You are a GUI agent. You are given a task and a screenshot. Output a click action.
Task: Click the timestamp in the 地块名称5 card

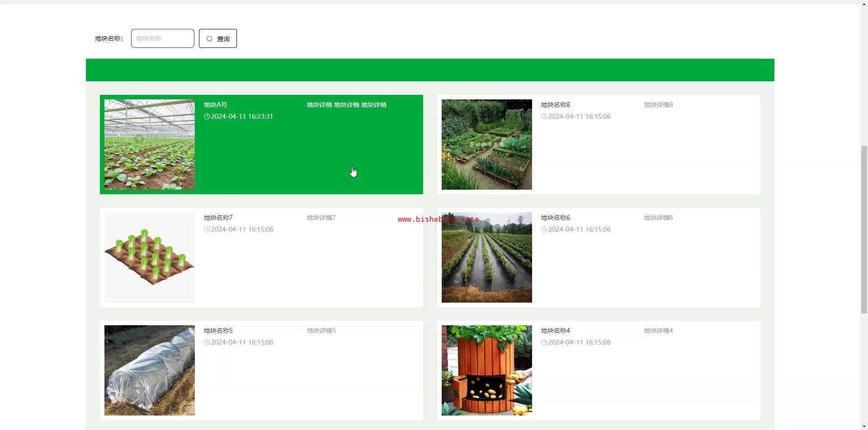coord(242,342)
